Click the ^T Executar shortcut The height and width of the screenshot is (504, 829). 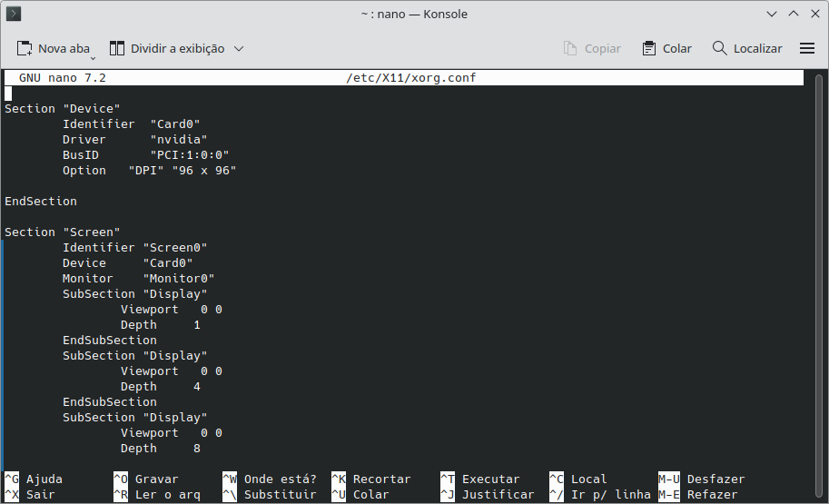[x=480, y=479]
